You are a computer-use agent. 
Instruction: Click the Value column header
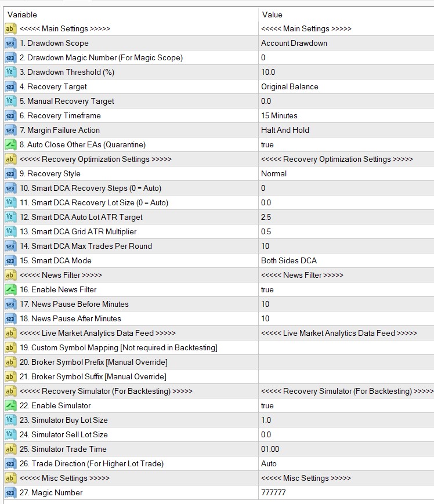tap(272, 14)
